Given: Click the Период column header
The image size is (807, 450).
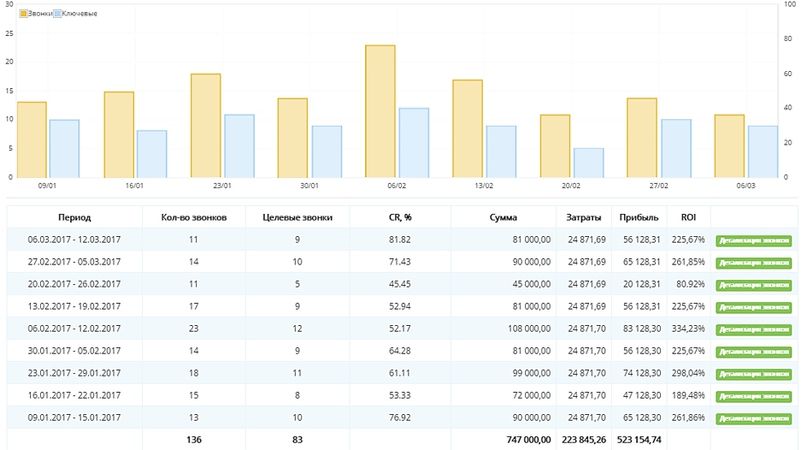Looking at the screenshot, I should 75,217.
